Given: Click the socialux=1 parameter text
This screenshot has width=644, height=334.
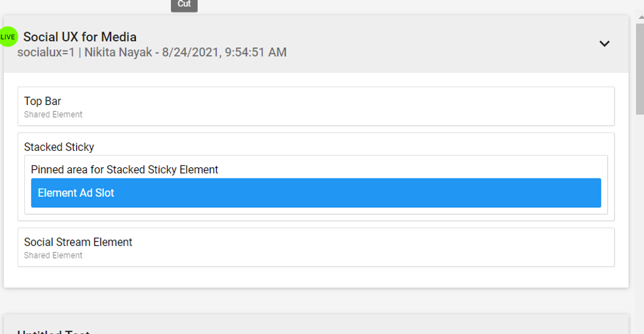Looking at the screenshot, I should [46, 52].
